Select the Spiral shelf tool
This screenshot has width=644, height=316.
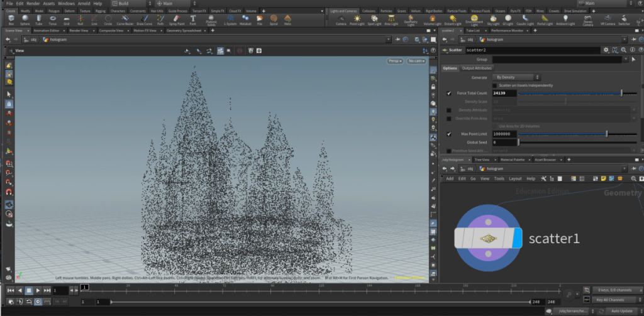274,19
